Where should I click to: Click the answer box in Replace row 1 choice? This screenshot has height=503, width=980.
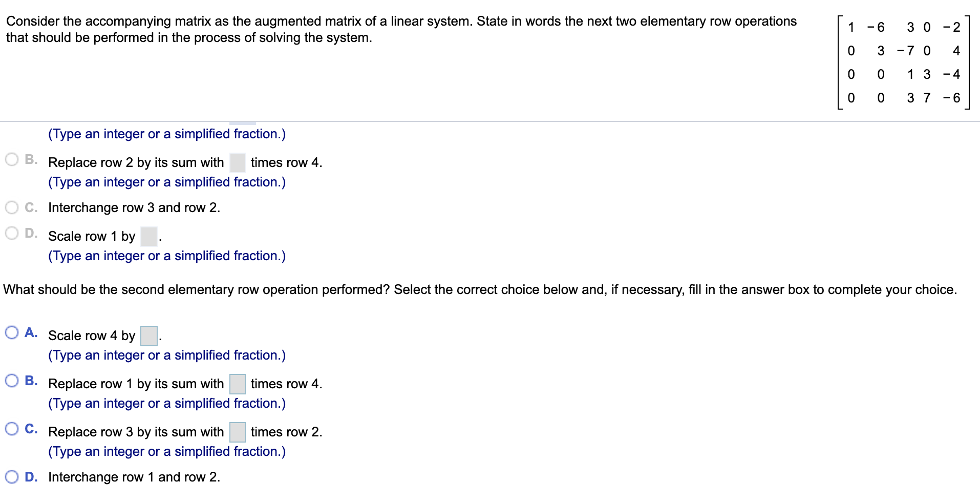click(237, 384)
